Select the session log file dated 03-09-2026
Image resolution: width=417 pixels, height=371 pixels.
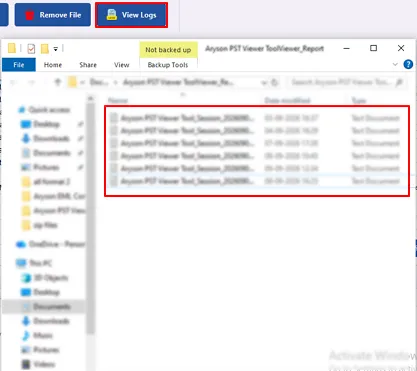tap(256, 118)
